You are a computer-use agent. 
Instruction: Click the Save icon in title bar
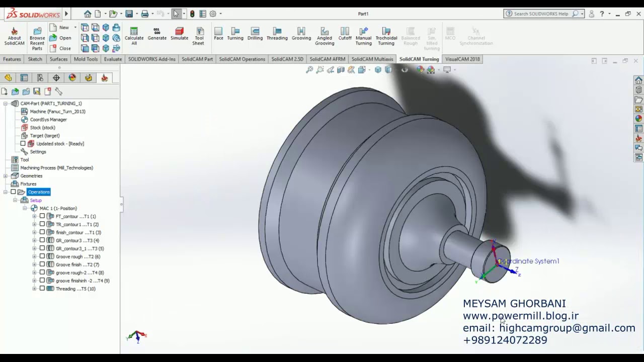[x=129, y=14]
